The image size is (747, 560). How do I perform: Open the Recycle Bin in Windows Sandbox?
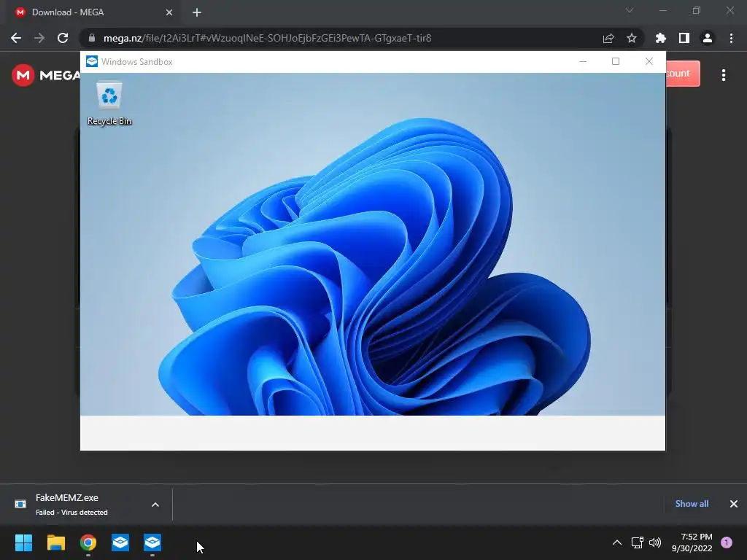(109, 104)
